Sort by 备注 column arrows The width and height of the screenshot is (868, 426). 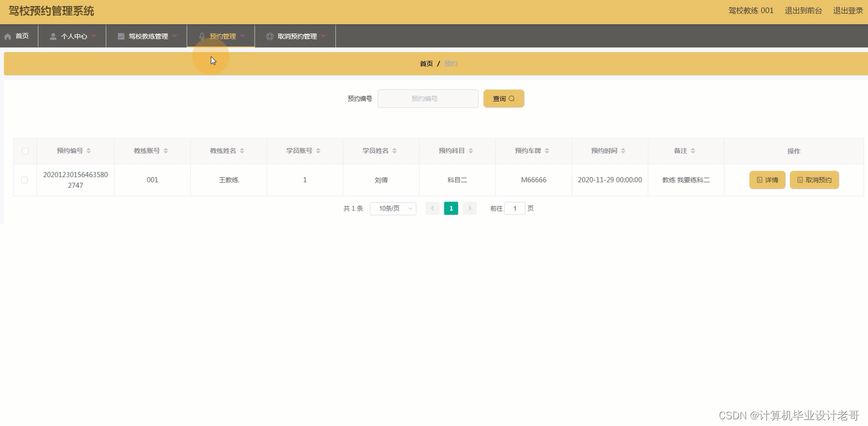(x=694, y=151)
